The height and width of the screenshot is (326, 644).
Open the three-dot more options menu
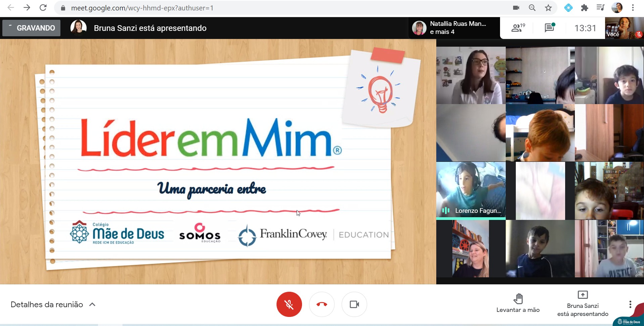[630, 304]
